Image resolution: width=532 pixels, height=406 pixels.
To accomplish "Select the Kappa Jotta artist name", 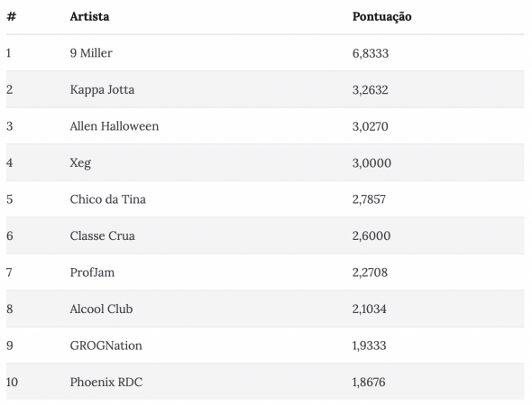I will click(x=102, y=89).
